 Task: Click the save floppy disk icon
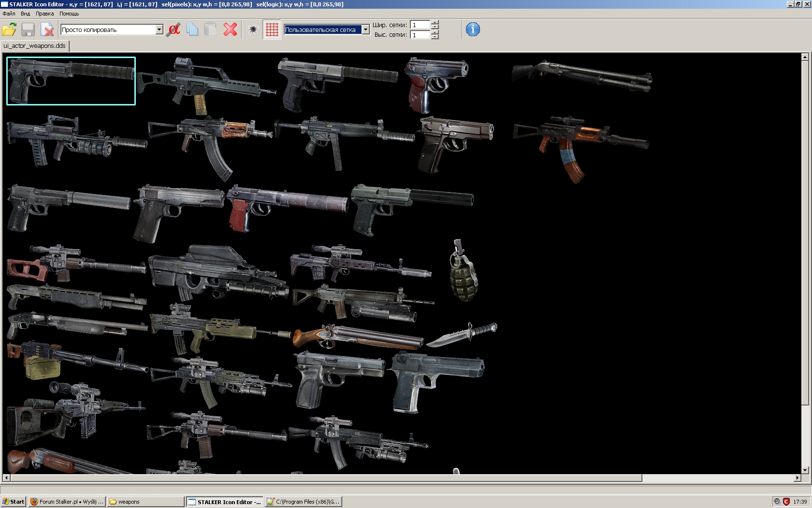click(28, 30)
